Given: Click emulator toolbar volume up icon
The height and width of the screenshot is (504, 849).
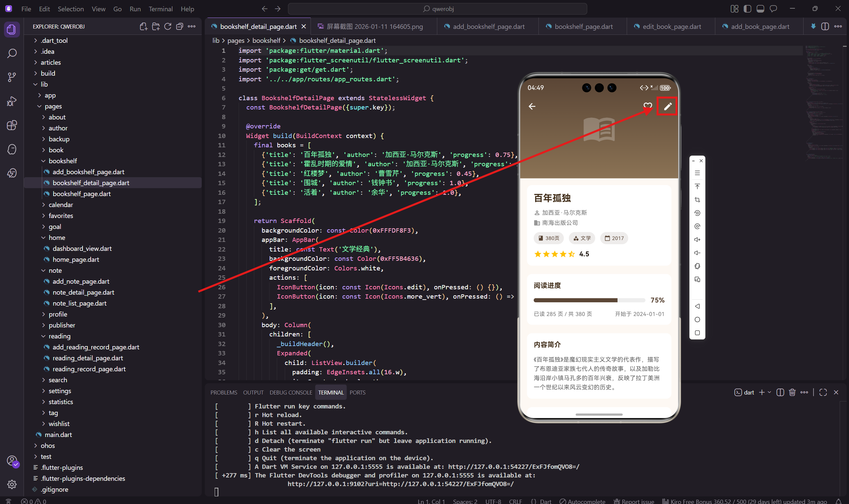Looking at the screenshot, I should pos(697,240).
